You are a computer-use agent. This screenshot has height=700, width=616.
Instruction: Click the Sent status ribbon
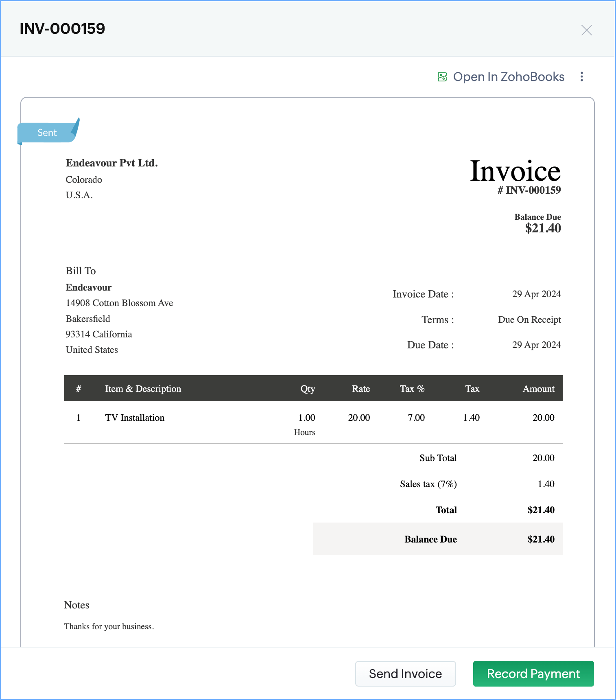tap(47, 132)
